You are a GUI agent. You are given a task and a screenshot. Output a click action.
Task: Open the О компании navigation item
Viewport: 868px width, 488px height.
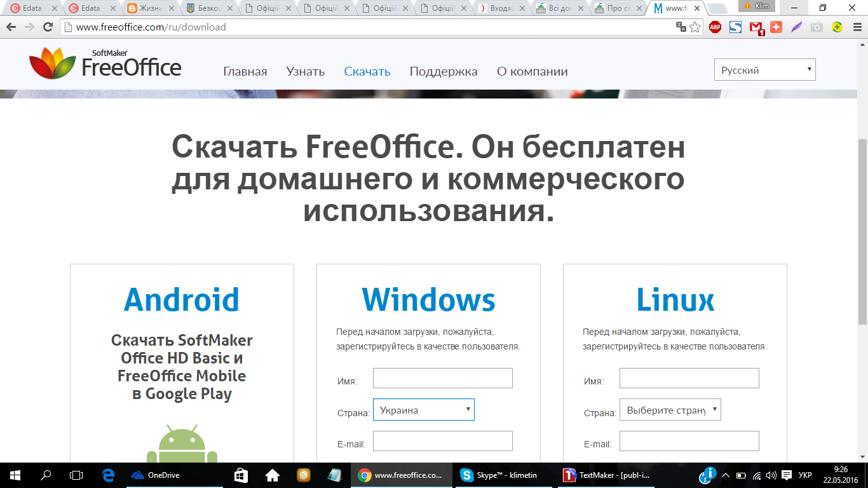532,71
